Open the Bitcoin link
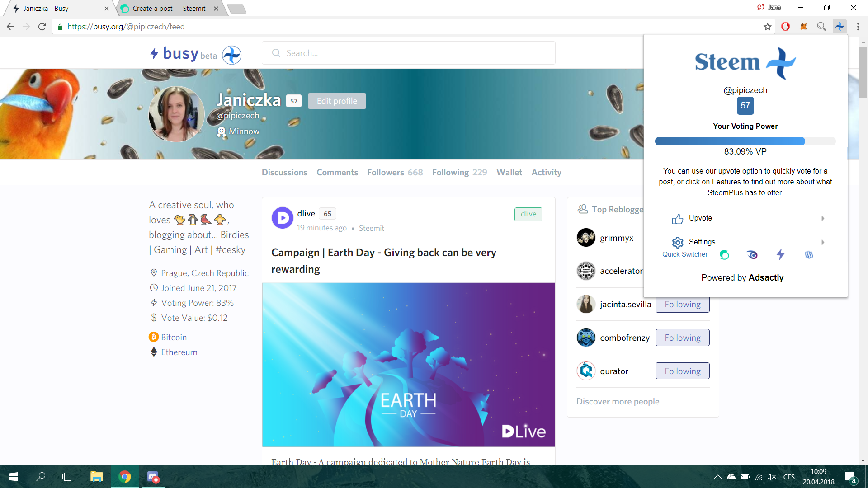Viewport: 868px width, 488px height. point(174,337)
